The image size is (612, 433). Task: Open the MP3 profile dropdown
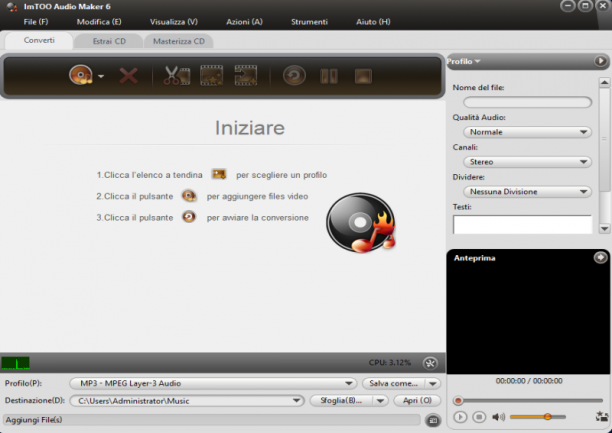tap(213, 383)
